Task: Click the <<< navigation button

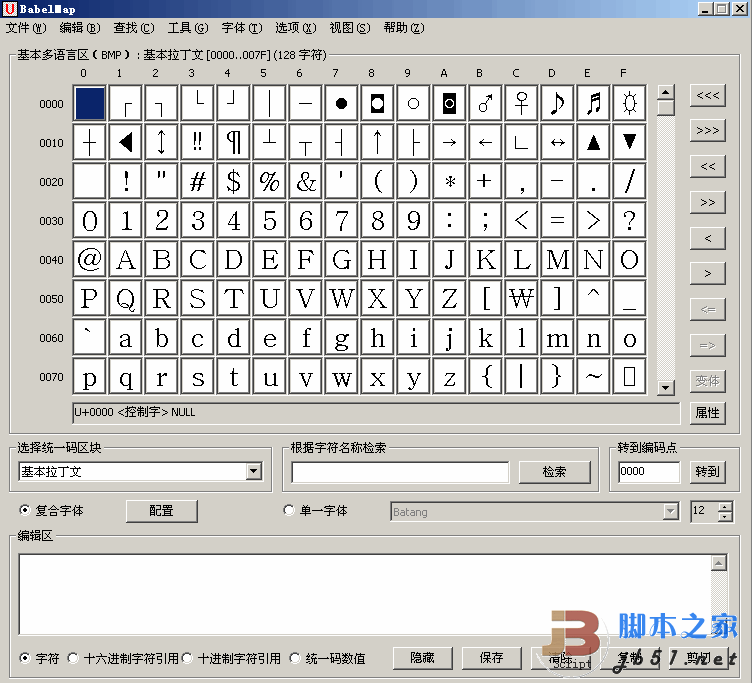Action: coord(707,95)
